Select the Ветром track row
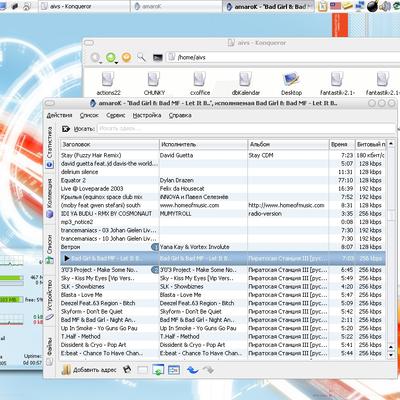The image size is (400, 400). click(223, 247)
